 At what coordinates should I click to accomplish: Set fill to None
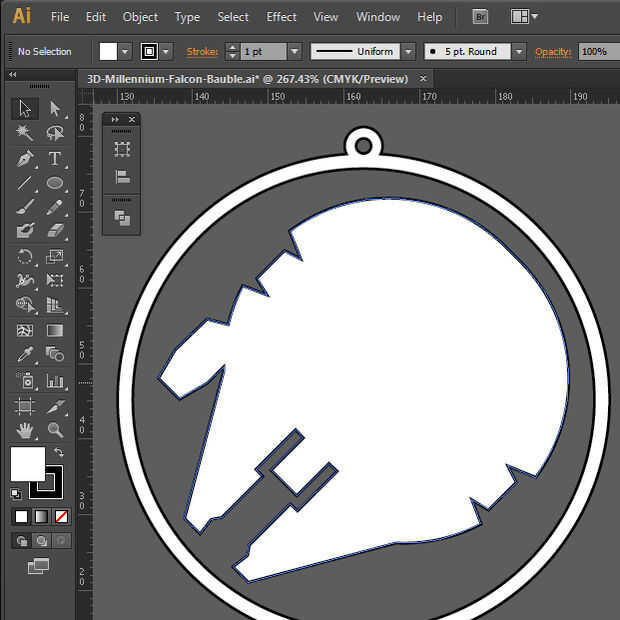click(61, 516)
